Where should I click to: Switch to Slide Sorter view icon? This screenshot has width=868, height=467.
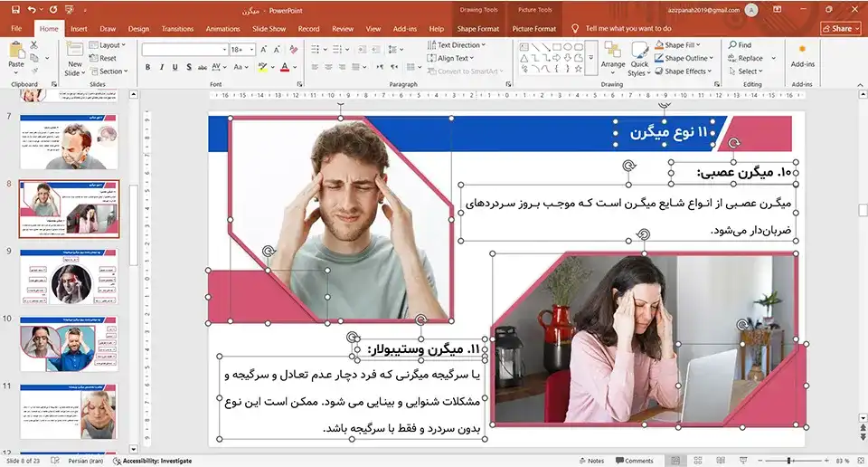697,461
